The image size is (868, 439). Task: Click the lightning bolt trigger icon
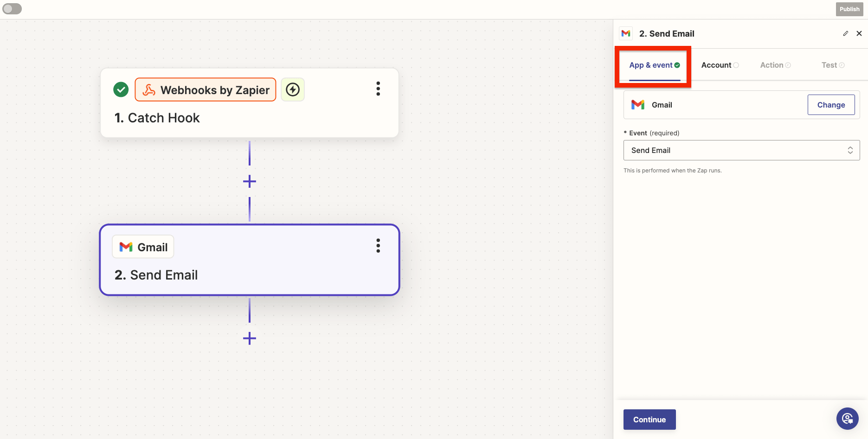point(293,89)
